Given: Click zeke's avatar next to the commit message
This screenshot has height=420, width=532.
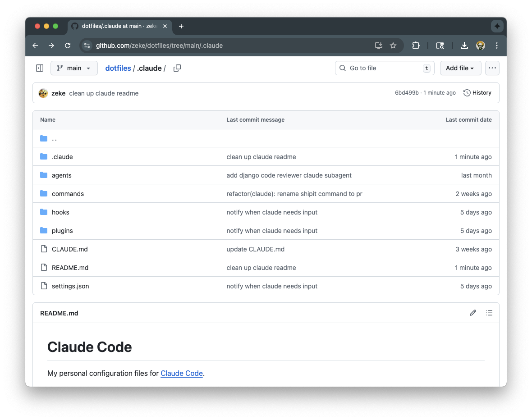Looking at the screenshot, I should pyautogui.click(x=43, y=93).
